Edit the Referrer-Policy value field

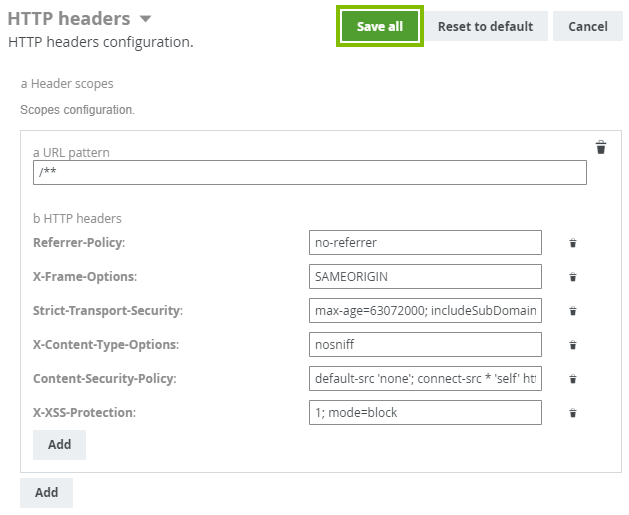tap(425, 242)
